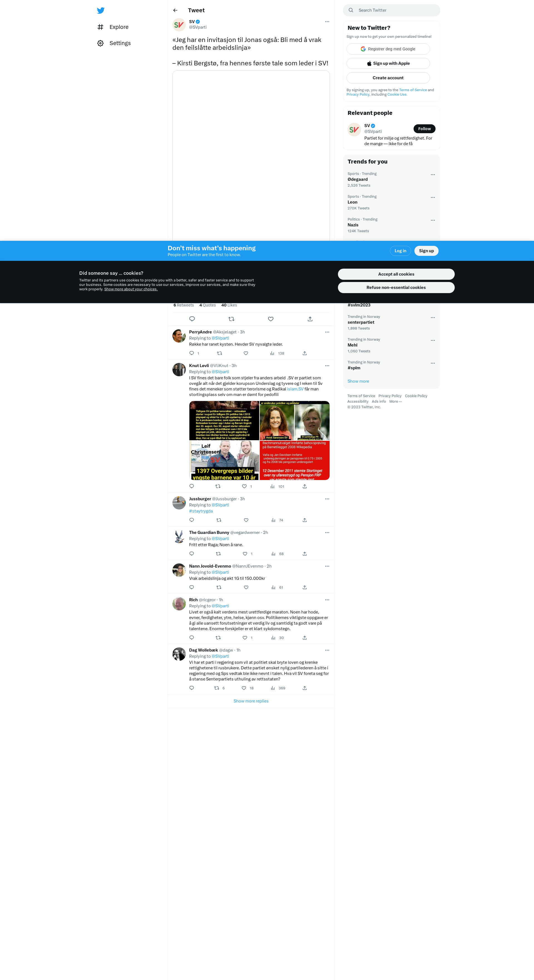Open Settings in the left navigation
Screen dimensions: 534x980
click(120, 43)
